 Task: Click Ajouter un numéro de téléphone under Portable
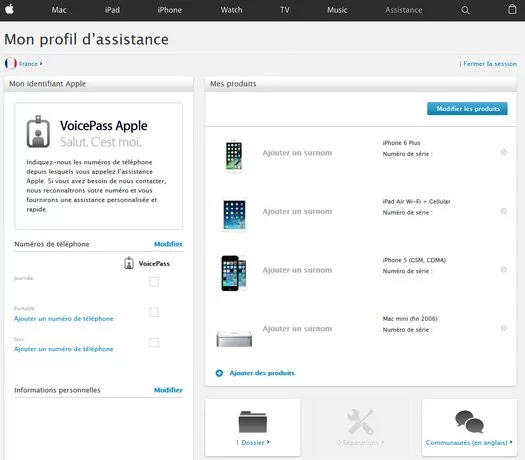pyautogui.click(x=64, y=318)
